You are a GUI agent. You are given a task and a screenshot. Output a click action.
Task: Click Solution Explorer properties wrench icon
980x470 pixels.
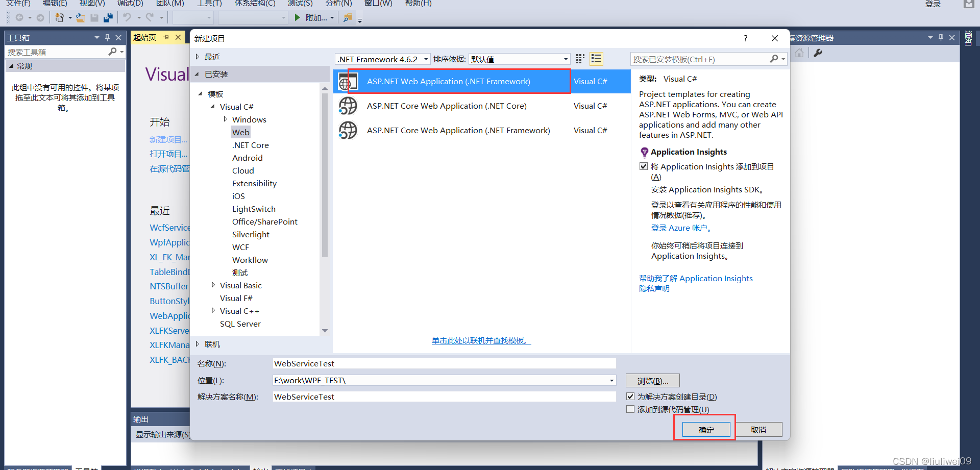[818, 53]
